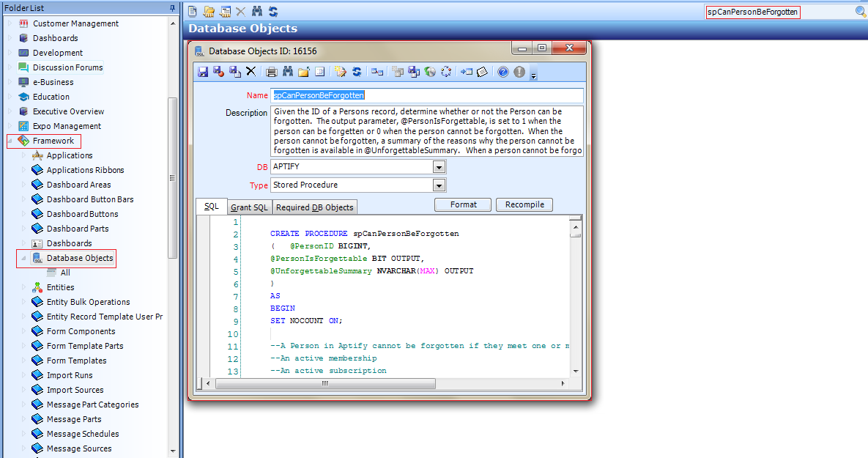Click the Format button
Screen dimensions: 868x458
coord(464,205)
